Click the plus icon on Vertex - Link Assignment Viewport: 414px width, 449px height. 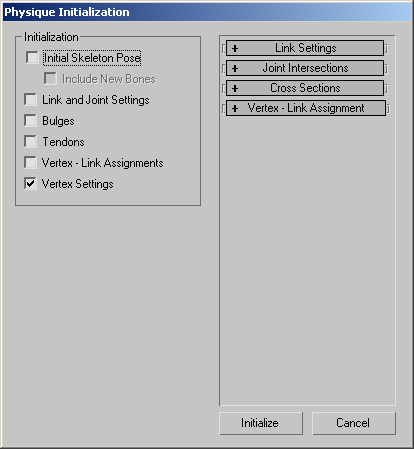point(235,109)
